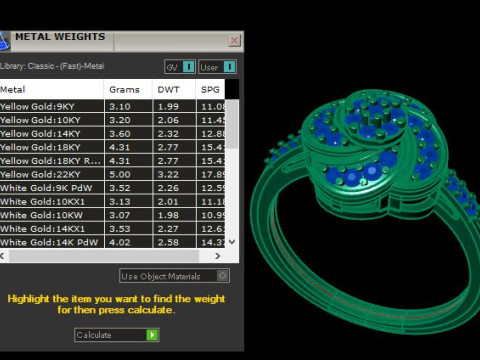Viewport: 480px width, 360px height.
Task: Toggle Use Object Materials option
Action: [174, 276]
